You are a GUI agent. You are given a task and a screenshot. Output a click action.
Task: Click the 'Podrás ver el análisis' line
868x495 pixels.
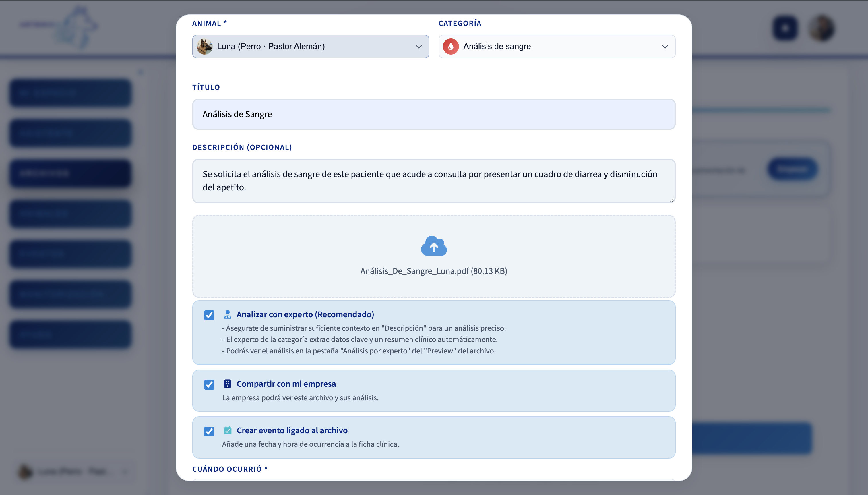pyautogui.click(x=359, y=351)
